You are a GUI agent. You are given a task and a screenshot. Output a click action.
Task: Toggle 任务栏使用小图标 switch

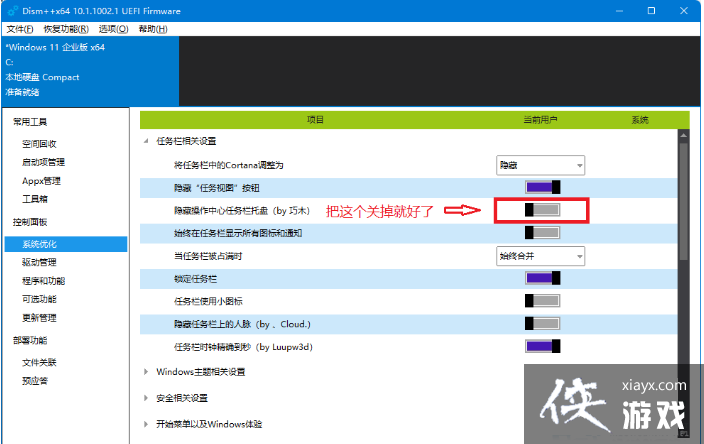[543, 301]
